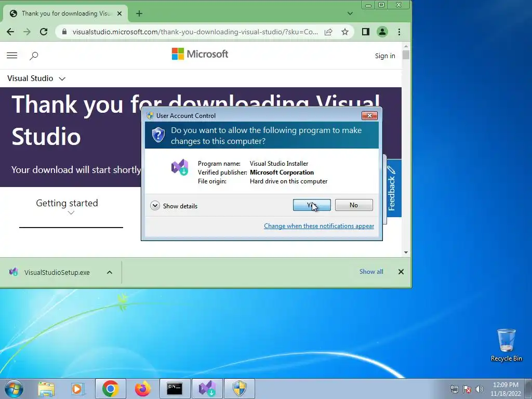Click the network tray icon
This screenshot has height=399, width=532.
pos(454,389)
